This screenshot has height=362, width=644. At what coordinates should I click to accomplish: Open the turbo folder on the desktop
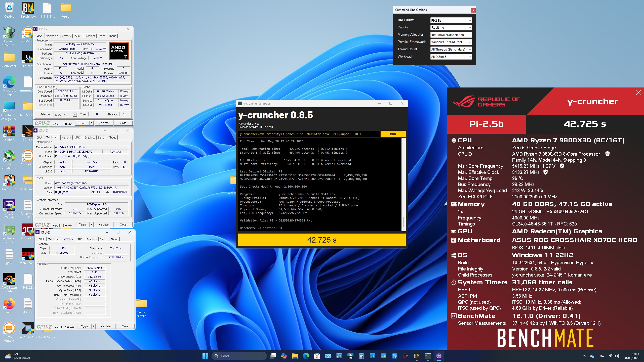click(66, 10)
